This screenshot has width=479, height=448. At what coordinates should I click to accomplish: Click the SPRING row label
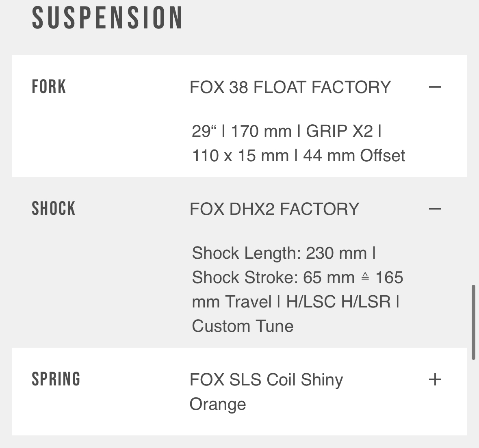coord(56,379)
